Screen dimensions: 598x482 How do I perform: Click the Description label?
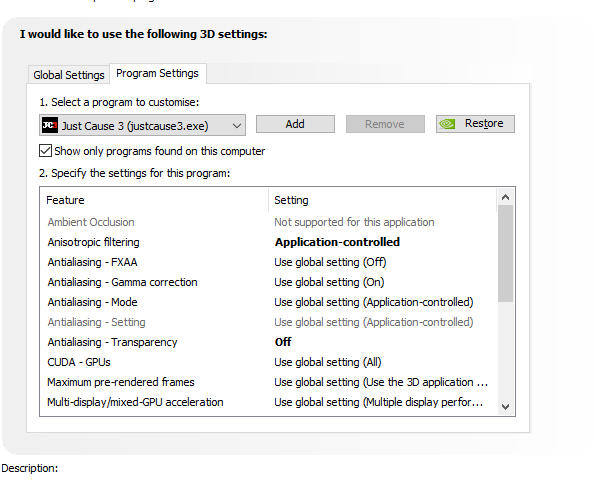point(30,468)
